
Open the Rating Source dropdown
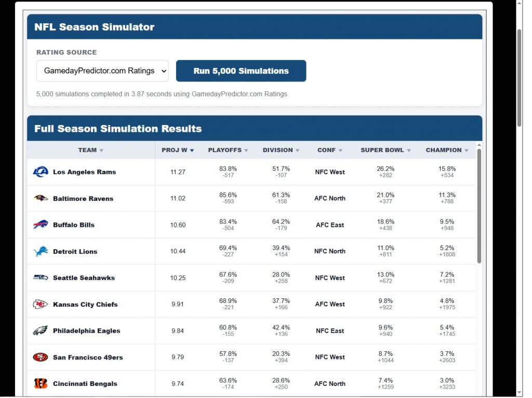pos(102,71)
